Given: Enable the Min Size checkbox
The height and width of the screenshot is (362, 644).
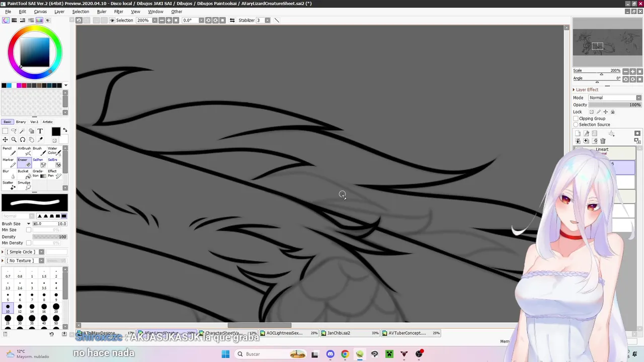Looking at the screenshot, I should (x=29, y=230).
